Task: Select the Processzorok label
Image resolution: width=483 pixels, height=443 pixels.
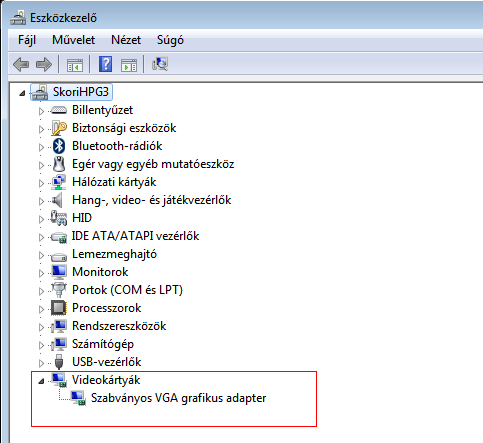Action: tap(107, 308)
